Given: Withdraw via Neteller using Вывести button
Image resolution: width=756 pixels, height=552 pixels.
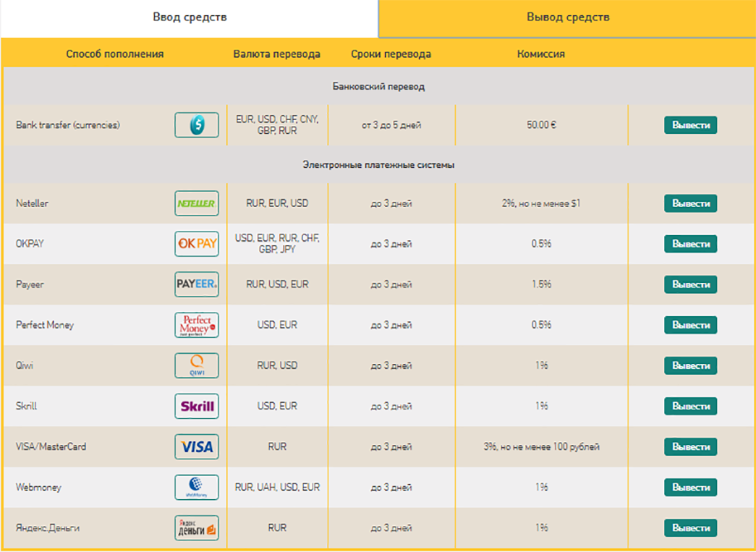Looking at the screenshot, I should coord(690,203).
